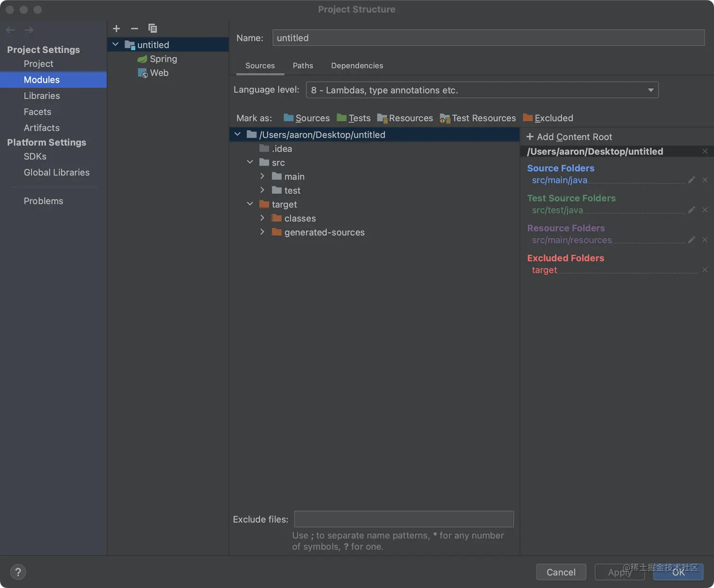Open Project settings
The width and height of the screenshot is (714, 588).
(x=38, y=64)
